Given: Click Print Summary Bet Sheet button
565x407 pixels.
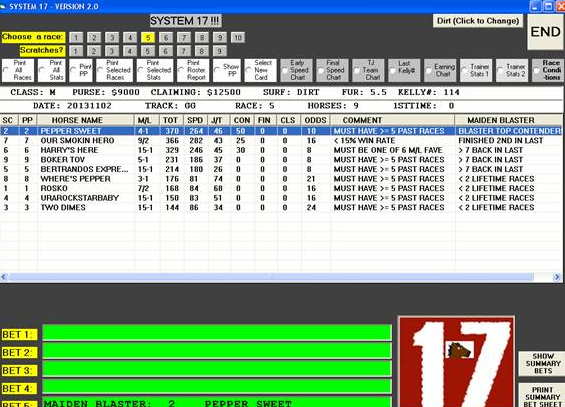Looking at the screenshot, I should 543,395.
